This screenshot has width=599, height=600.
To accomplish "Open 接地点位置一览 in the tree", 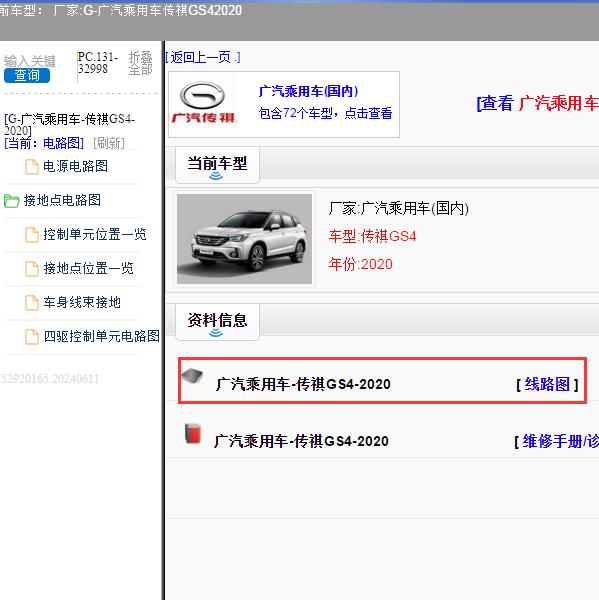I will [88, 268].
